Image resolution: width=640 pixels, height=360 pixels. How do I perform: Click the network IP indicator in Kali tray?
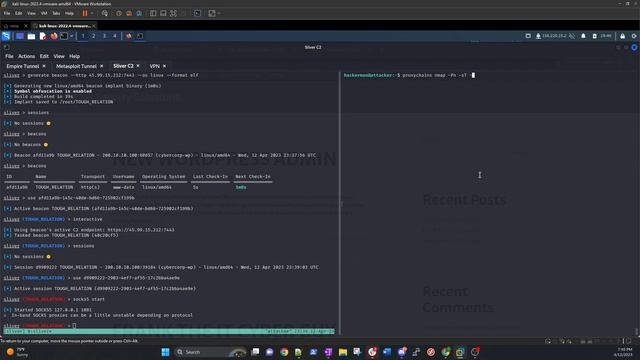(551, 36)
